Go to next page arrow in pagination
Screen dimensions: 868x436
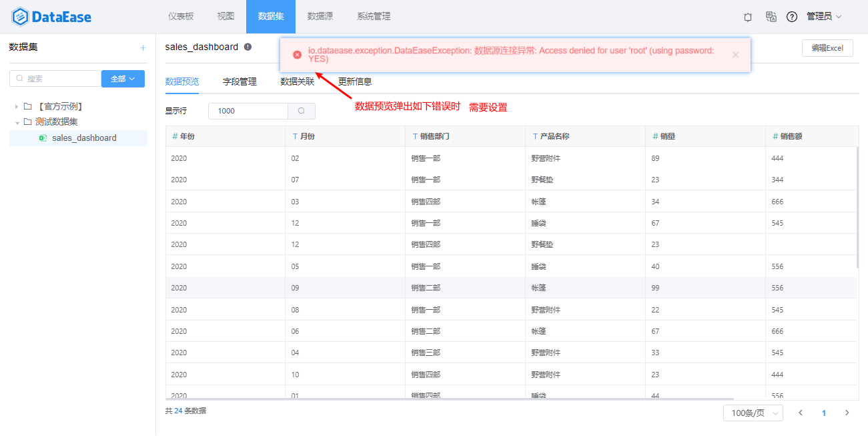pyautogui.click(x=847, y=413)
